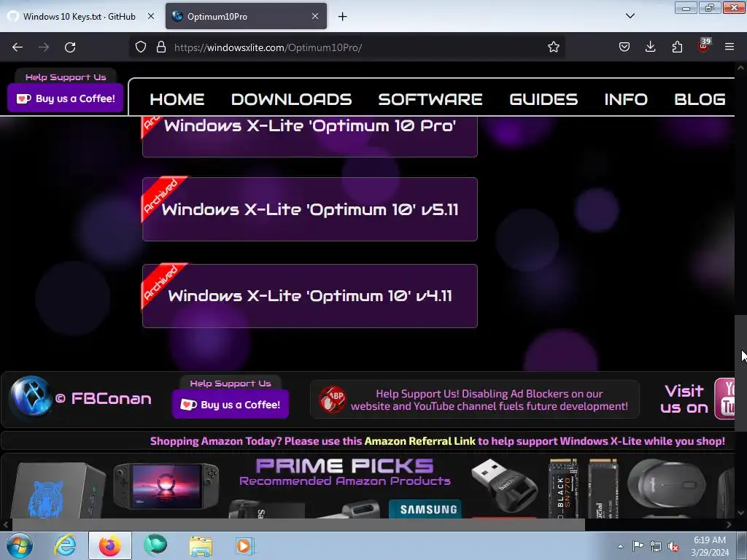
Task: Follow the Amazon Referral Link
Action: coord(419,441)
